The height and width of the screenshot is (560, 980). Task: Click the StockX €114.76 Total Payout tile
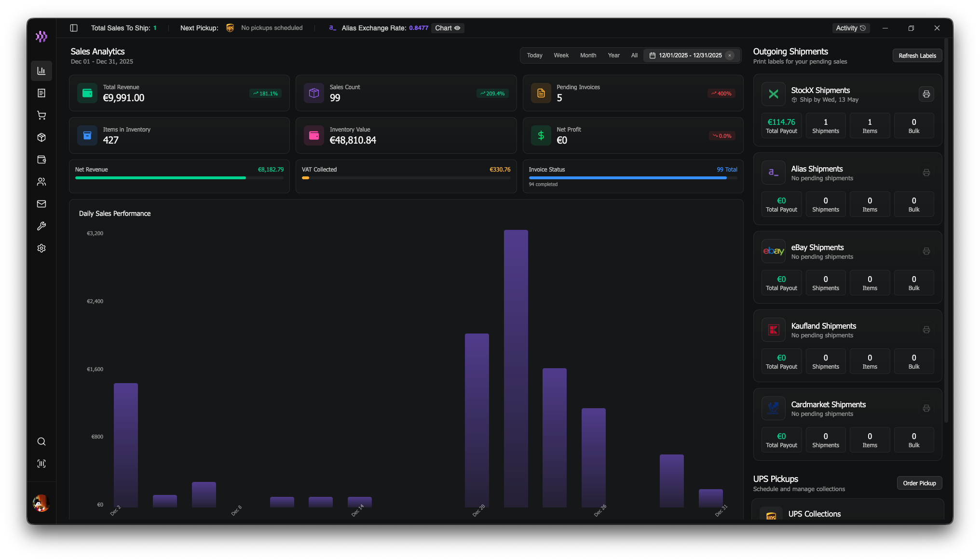pyautogui.click(x=781, y=126)
